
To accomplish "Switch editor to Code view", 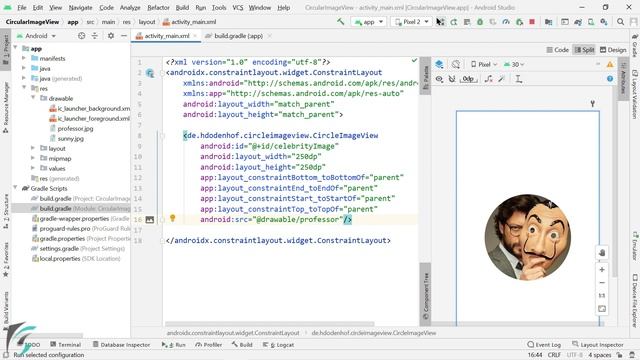I will [558, 50].
